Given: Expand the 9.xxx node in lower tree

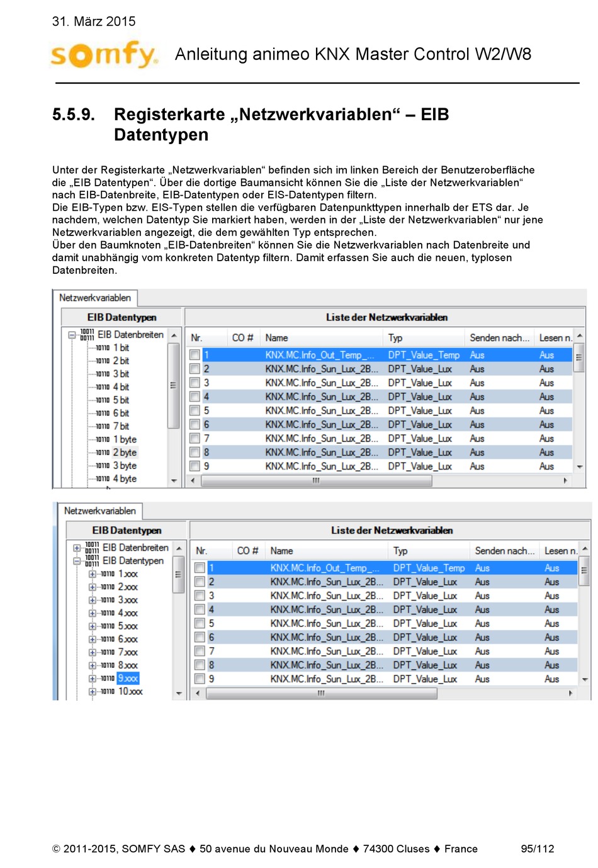Looking at the screenshot, I should (92, 679).
